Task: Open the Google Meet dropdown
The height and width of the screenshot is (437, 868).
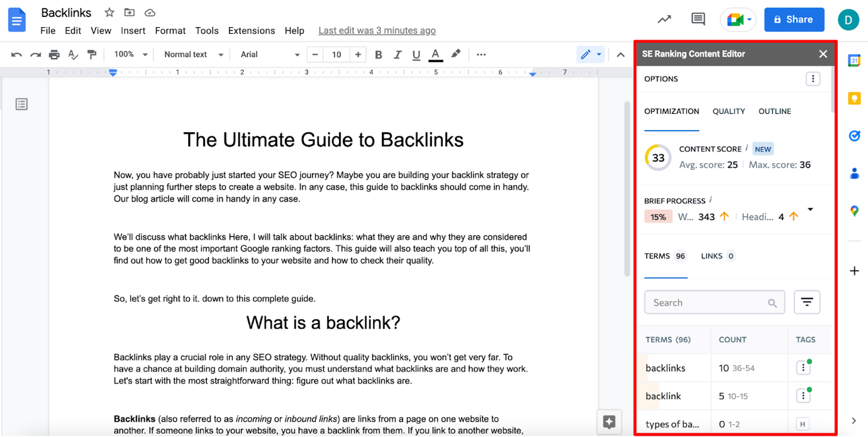Action: tap(738, 20)
